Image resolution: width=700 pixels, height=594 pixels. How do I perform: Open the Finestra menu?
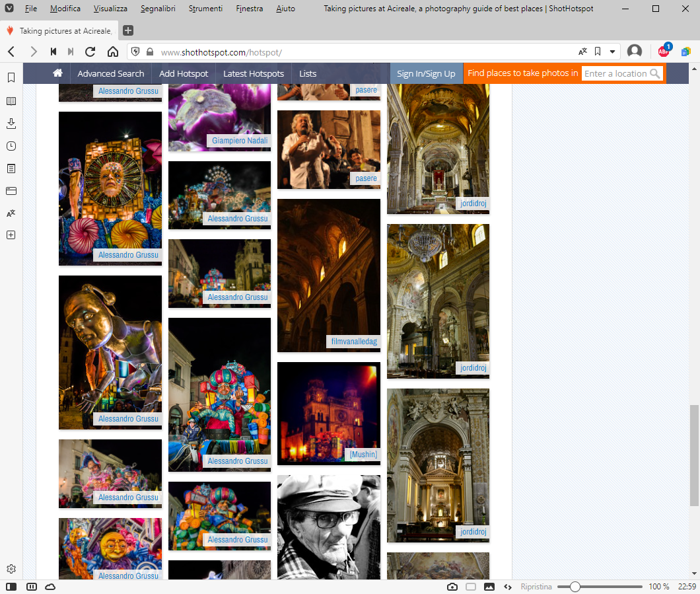pyautogui.click(x=250, y=9)
